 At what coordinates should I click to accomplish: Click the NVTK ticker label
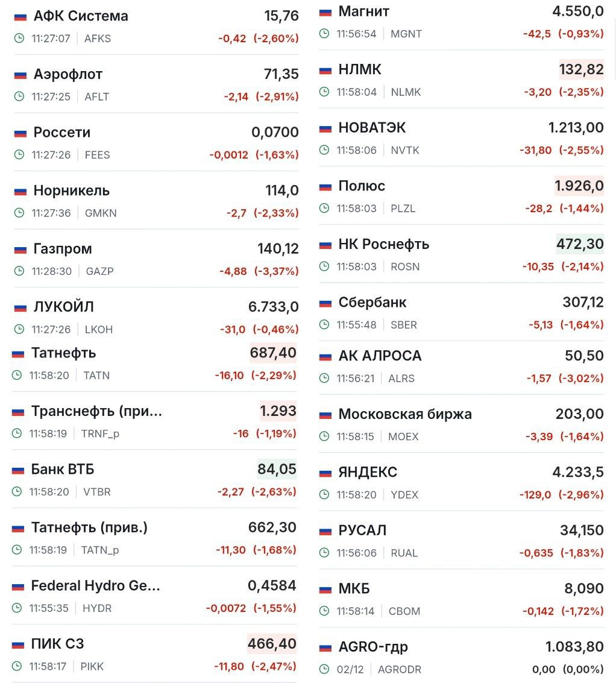(405, 150)
